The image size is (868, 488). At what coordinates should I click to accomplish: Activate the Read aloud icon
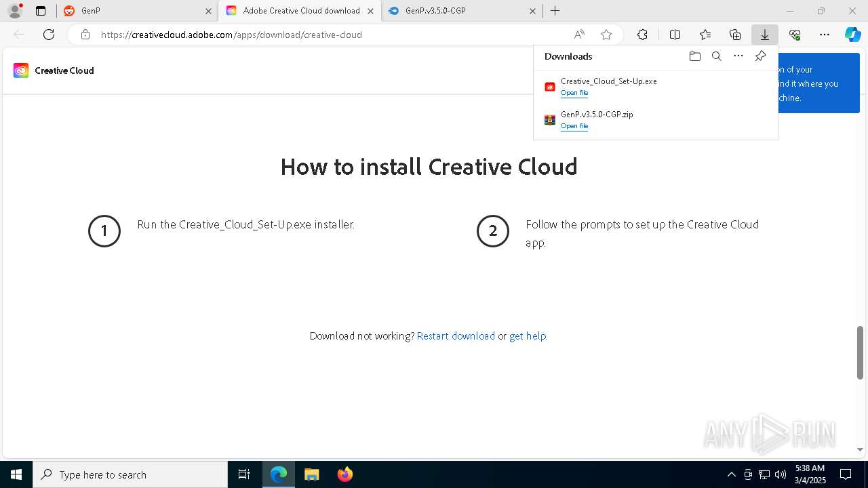click(579, 35)
